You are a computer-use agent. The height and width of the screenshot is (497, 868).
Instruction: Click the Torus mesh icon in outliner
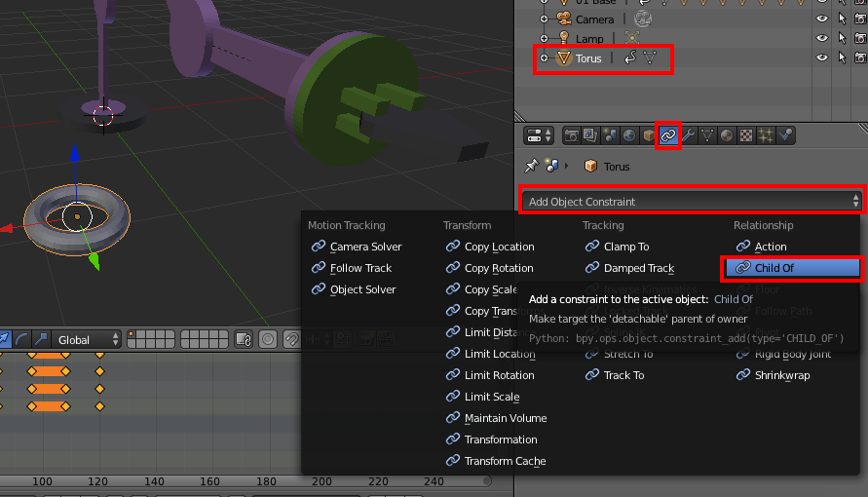(x=563, y=58)
